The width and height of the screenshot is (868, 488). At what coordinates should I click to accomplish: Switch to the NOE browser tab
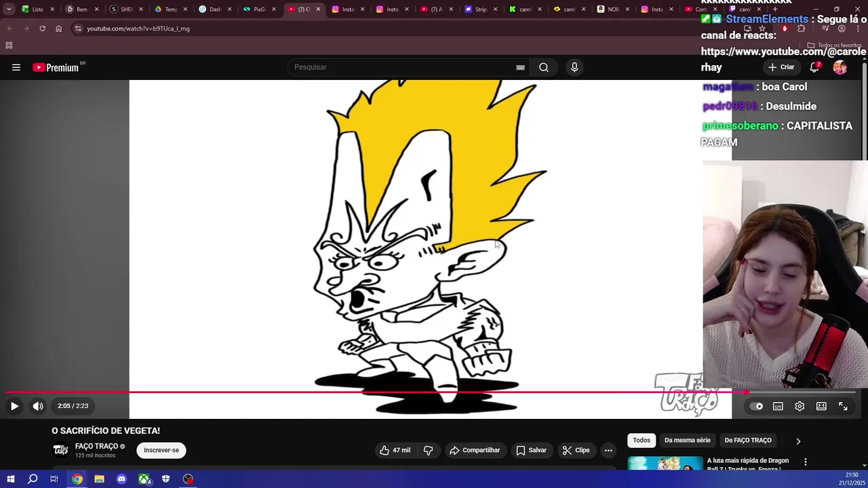[613, 9]
